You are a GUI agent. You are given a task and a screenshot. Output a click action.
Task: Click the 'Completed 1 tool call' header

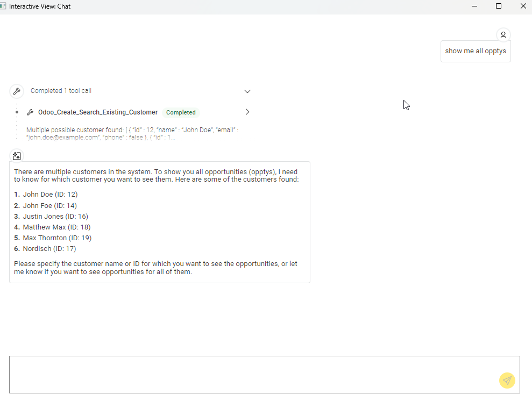tap(61, 91)
